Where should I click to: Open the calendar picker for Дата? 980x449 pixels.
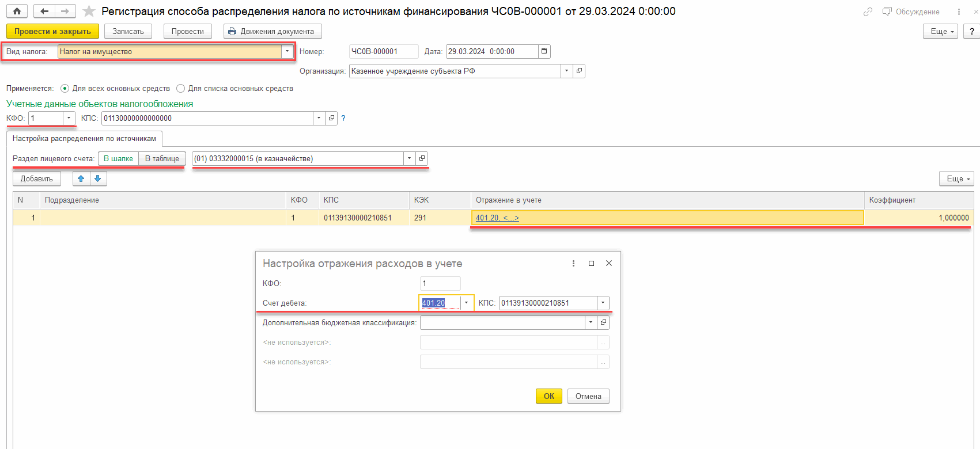pos(544,51)
